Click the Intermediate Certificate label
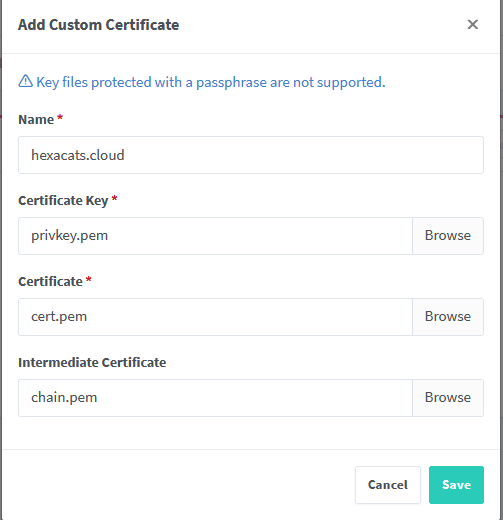Screen dimensions: 503x520 click(92, 363)
